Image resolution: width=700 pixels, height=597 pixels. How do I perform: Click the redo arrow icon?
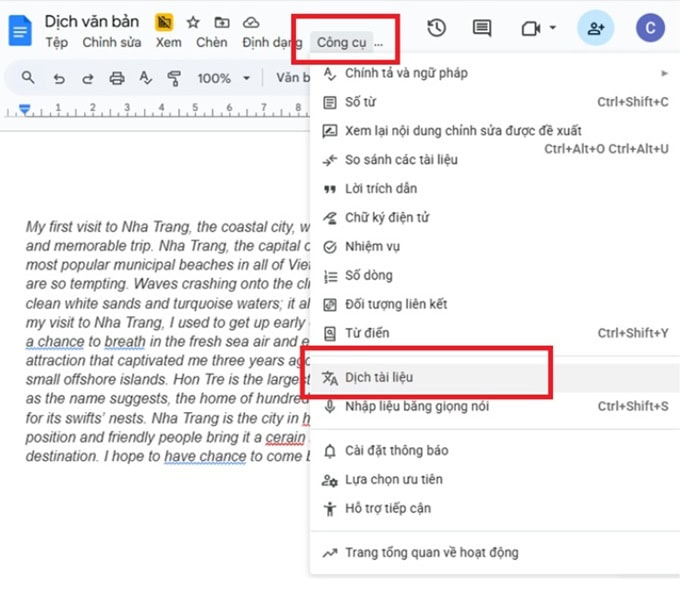click(88, 78)
